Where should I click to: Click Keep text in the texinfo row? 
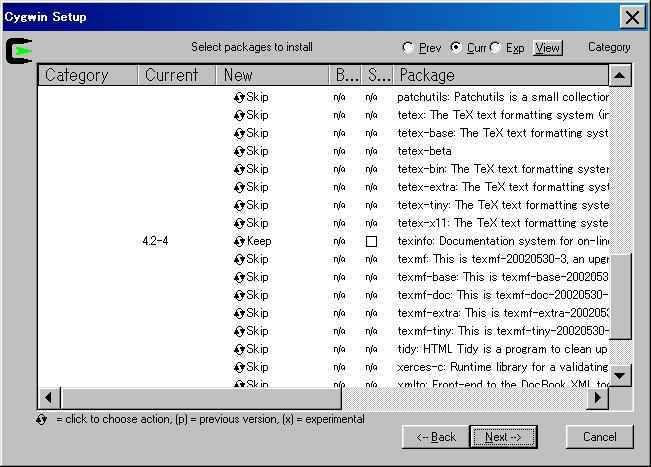pos(259,241)
